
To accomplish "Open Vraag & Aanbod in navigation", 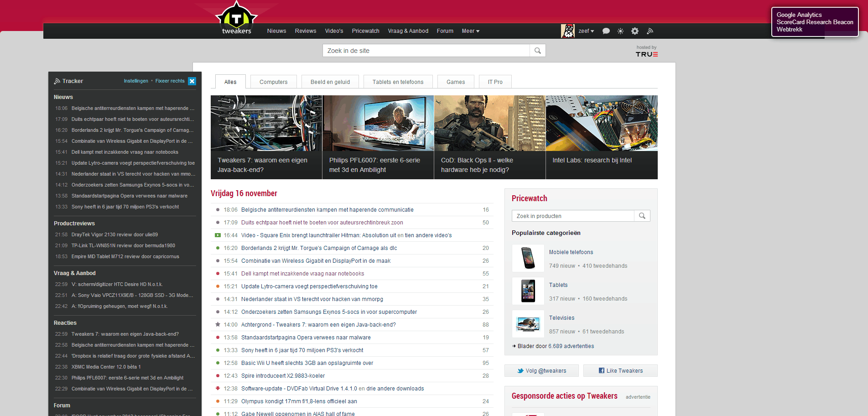I will pos(408,31).
